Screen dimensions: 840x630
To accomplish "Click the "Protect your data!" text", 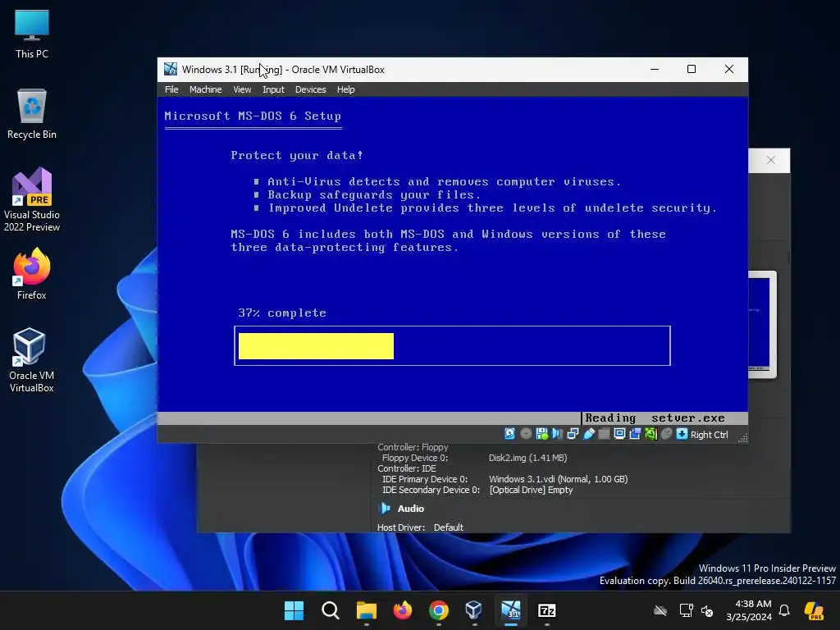I will (297, 155).
